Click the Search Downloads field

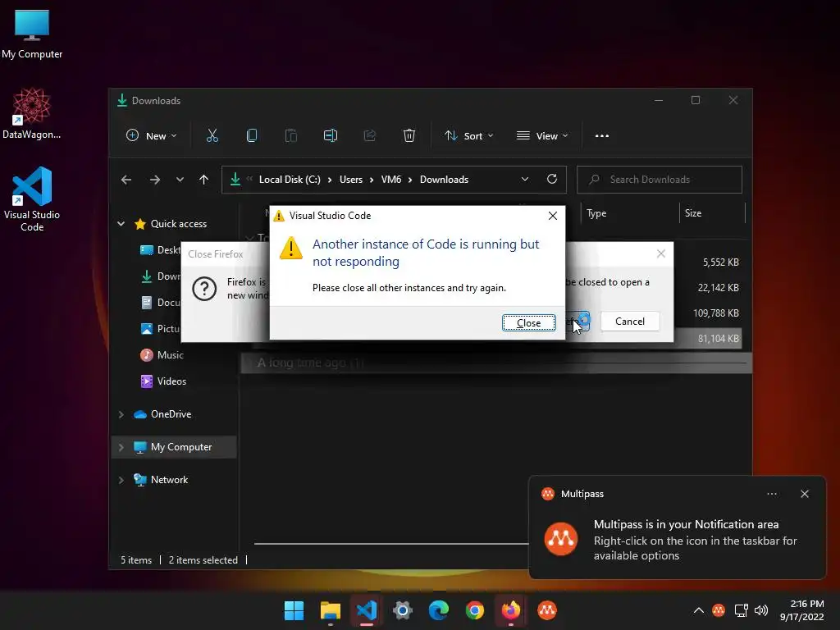point(660,180)
